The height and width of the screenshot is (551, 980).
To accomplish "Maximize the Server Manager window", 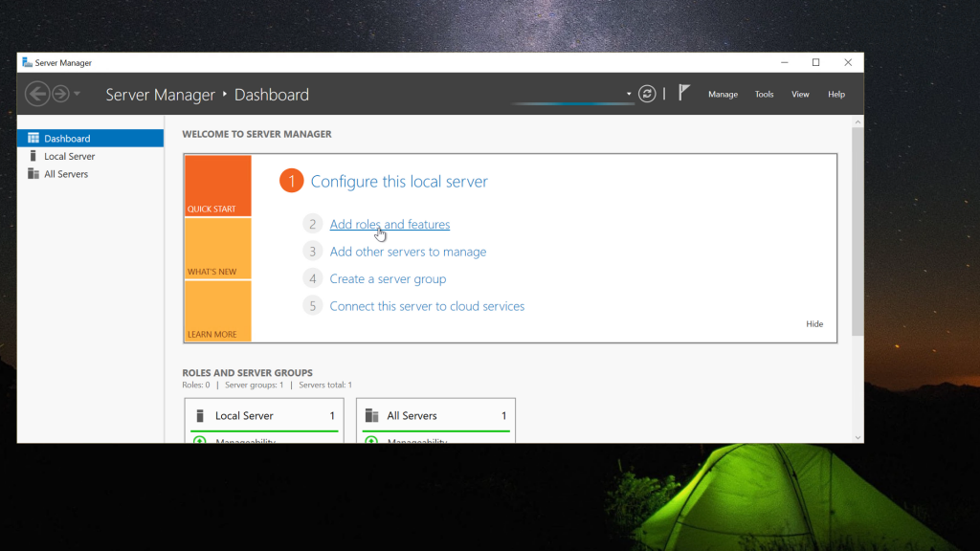I will (x=815, y=62).
